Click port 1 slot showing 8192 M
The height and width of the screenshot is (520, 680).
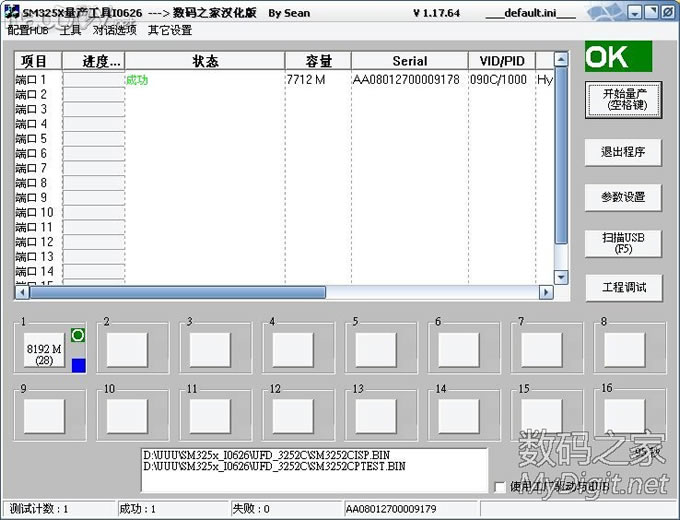44,354
